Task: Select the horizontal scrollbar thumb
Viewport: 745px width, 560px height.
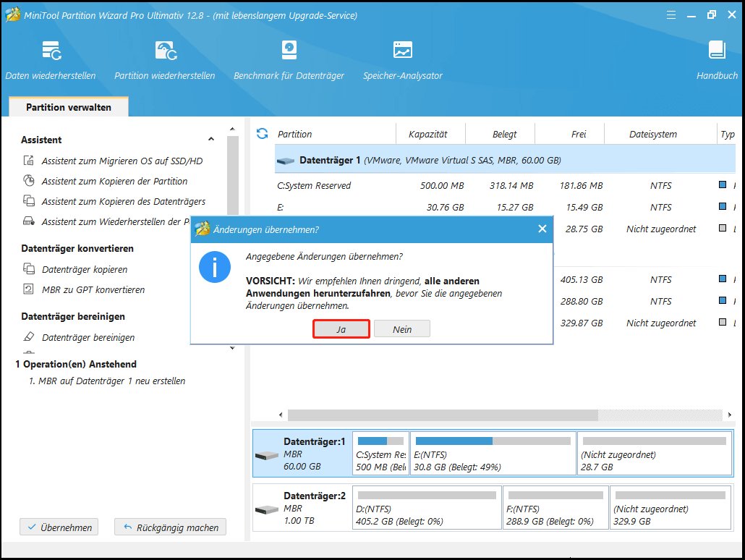Action: point(443,415)
